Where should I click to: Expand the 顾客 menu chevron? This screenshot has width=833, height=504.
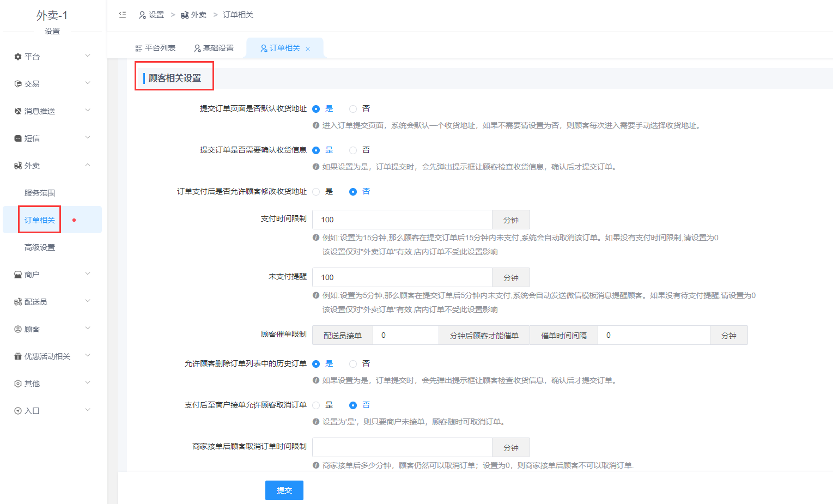88,328
